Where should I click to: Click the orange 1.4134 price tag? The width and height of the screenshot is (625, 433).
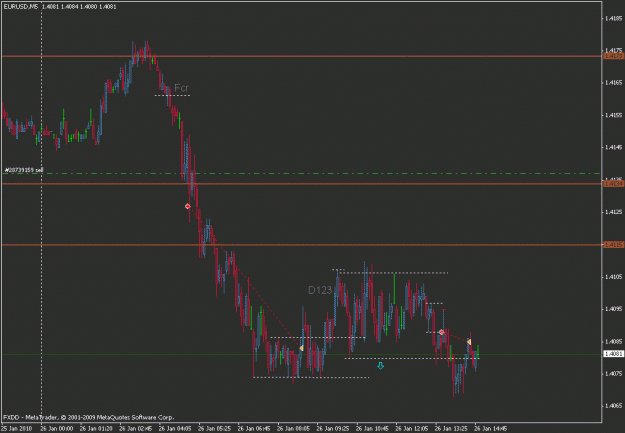[613, 183]
